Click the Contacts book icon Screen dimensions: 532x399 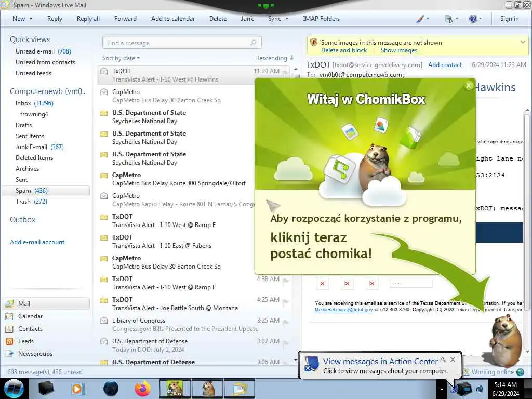pos(9,329)
